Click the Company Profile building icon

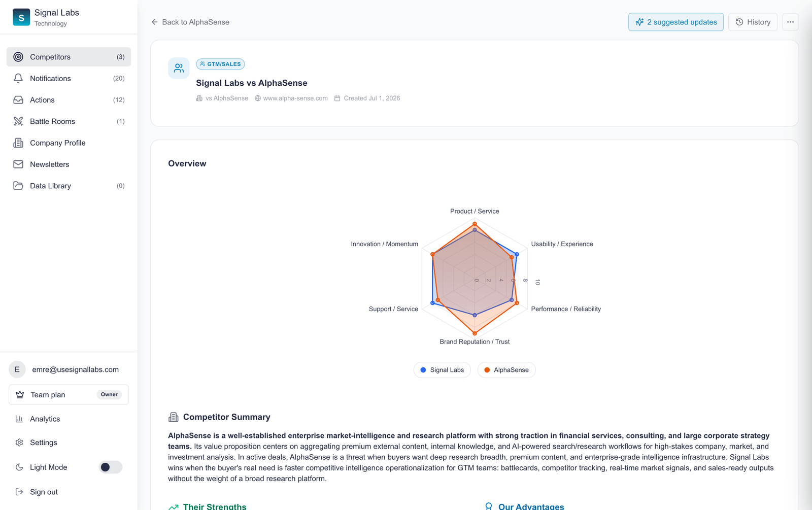tap(18, 143)
